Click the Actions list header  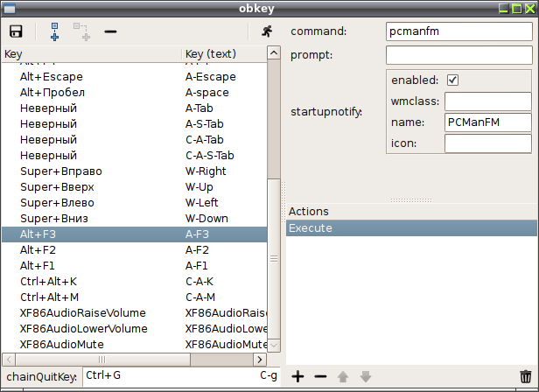click(411, 212)
